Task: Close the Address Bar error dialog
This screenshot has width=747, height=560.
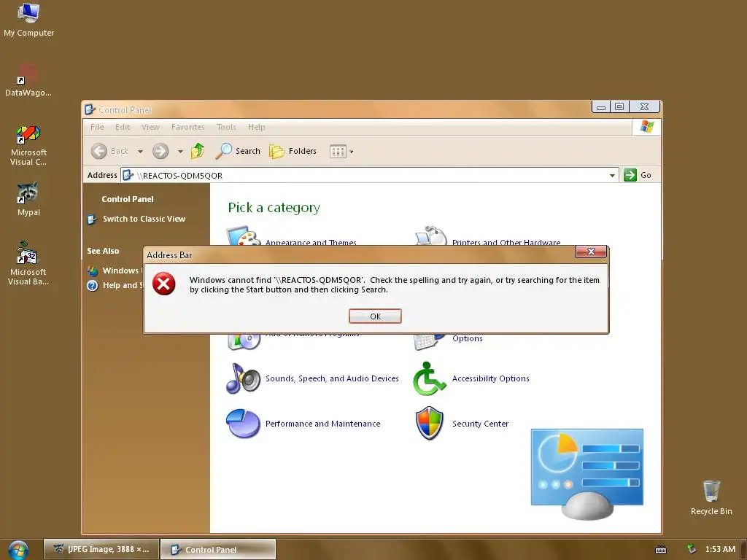Action: pyautogui.click(x=591, y=252)
